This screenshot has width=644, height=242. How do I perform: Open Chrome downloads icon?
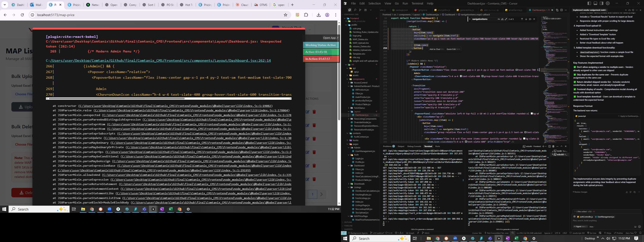click(318, 15)
